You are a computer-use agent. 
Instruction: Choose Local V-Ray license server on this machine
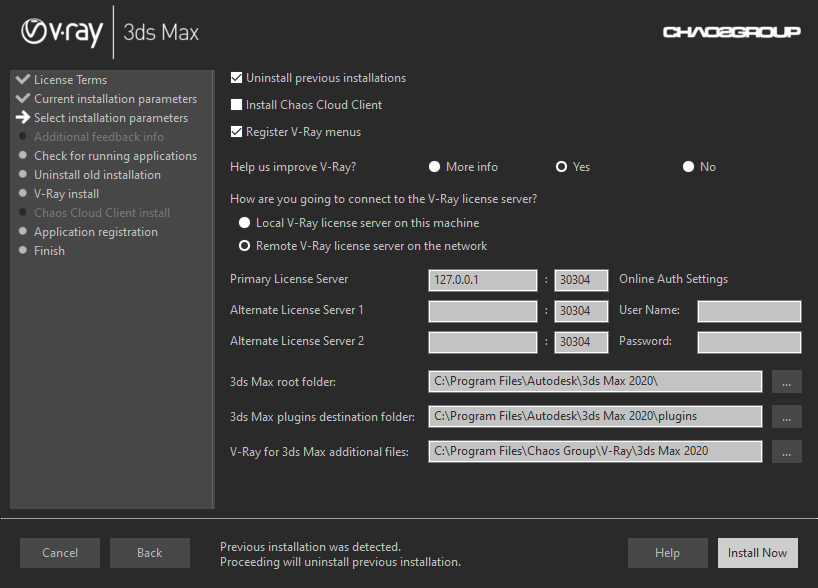(245, 222)
